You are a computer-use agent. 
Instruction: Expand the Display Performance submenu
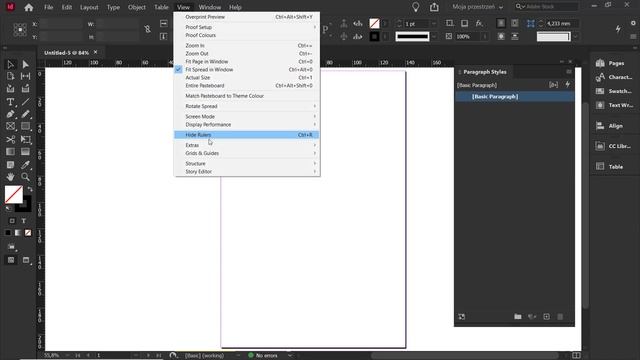coord(247,124)
